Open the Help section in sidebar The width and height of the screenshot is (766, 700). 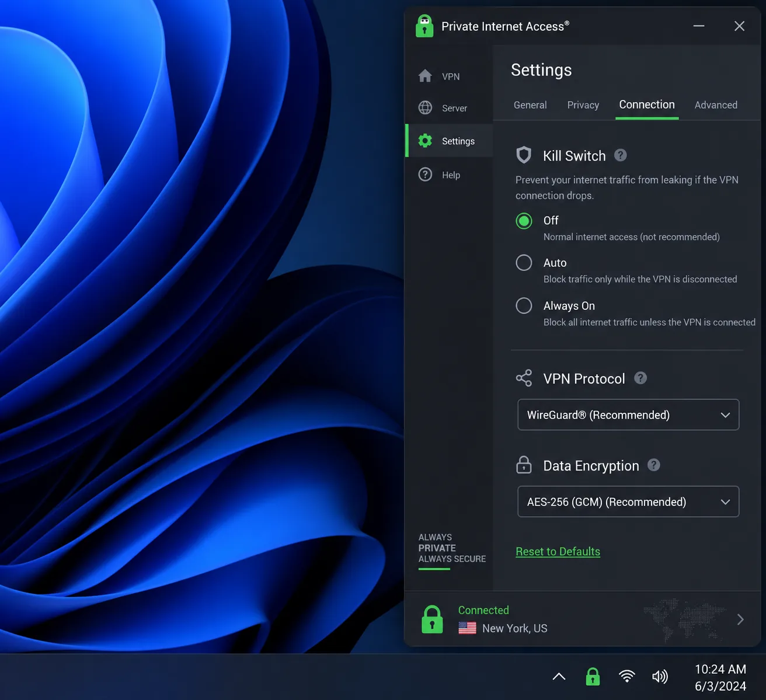pos(449,175)
